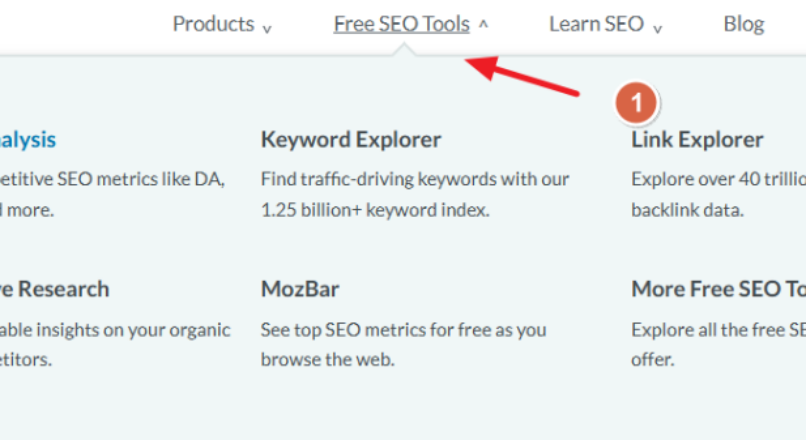The height and width of the screenshot is (440, 806).
Task: Expand the Learn SEO chevron
Action: coord(658,28)
